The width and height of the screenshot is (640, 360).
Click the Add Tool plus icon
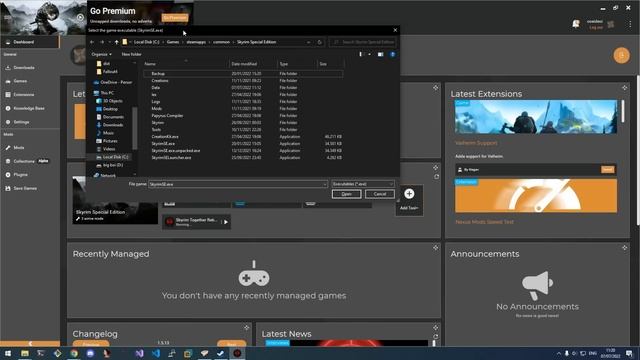click(409, 194)
